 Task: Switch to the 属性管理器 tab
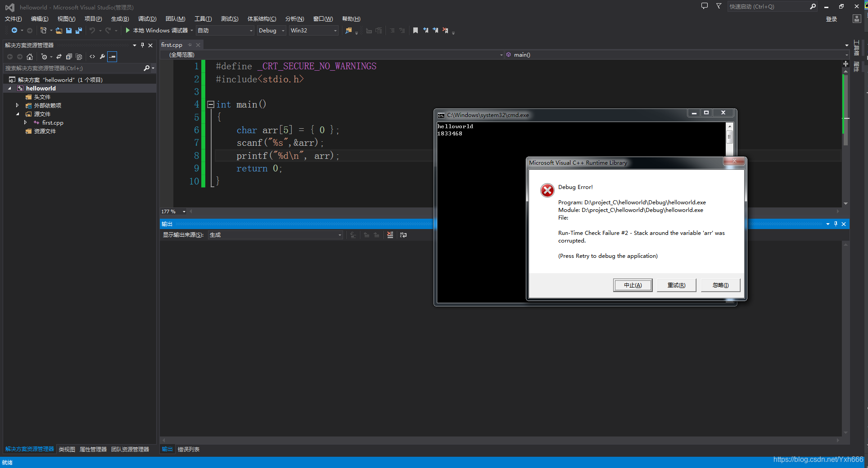coord(93,450)
